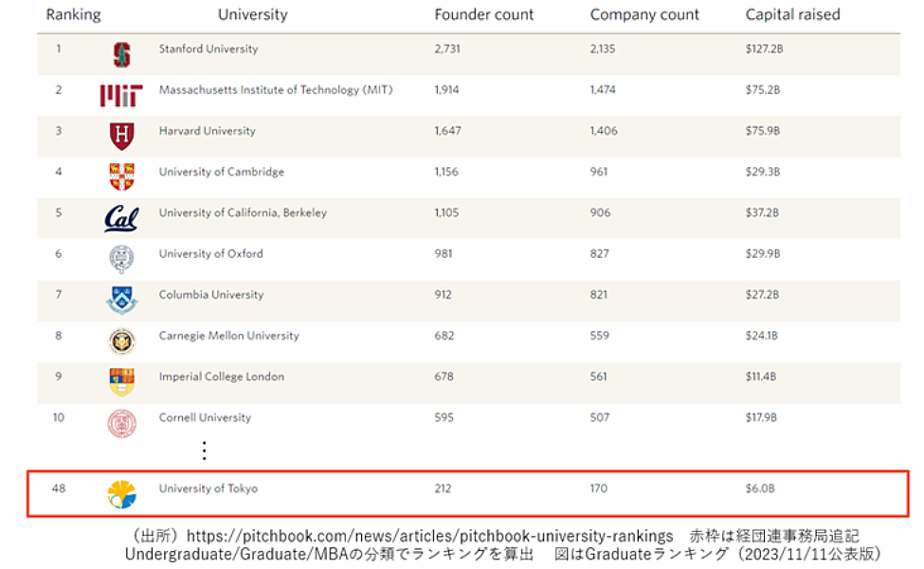Click Columbia's company count 821
The height and width of the screenshot is (569, 924).
tap(599, 295)
